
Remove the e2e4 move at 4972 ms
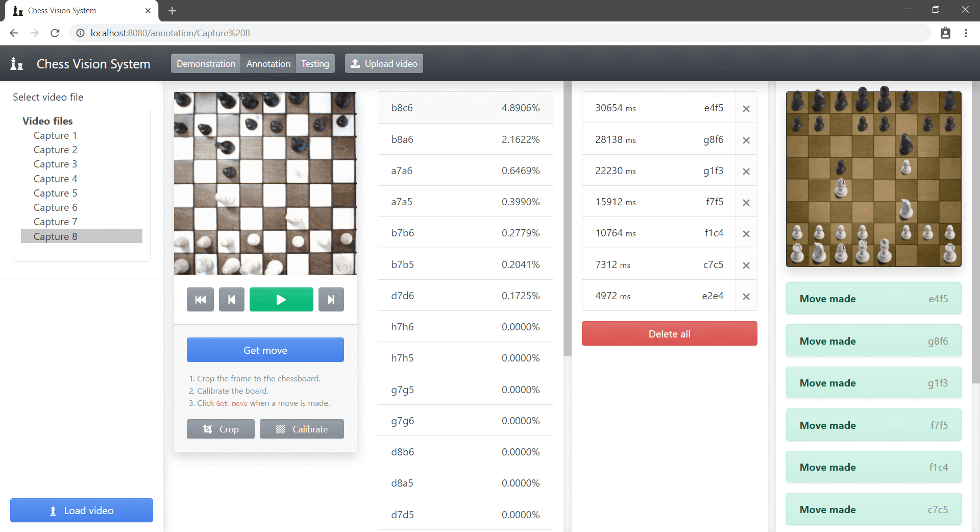click(746, 297)
